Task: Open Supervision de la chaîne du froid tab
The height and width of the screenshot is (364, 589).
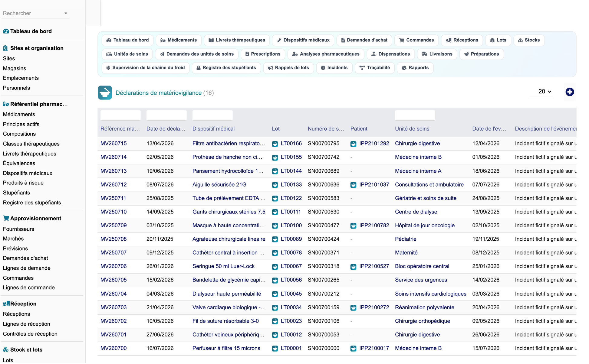Action: coord(145,68)
